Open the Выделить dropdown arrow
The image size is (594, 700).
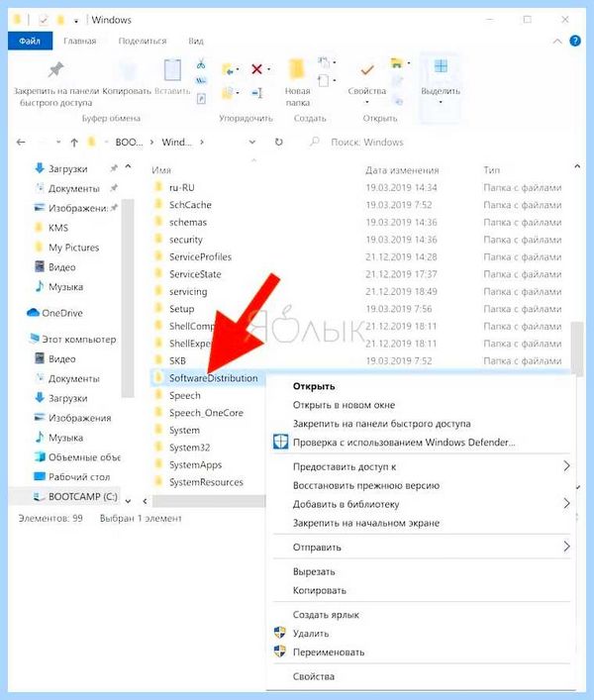441,102
